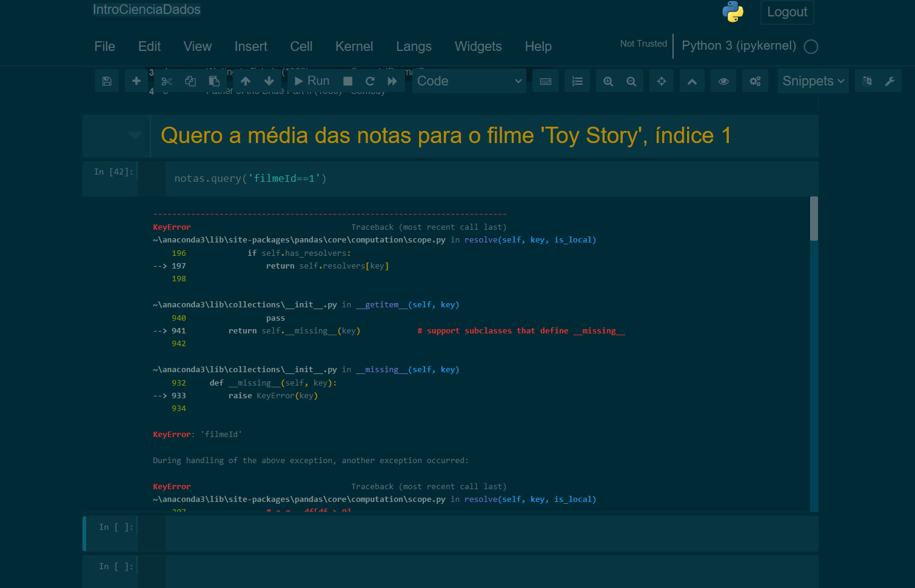
Task: Click the '# support subclasses that define __missing__' comment
Action: pyautogui.click(x=521, y=331)
